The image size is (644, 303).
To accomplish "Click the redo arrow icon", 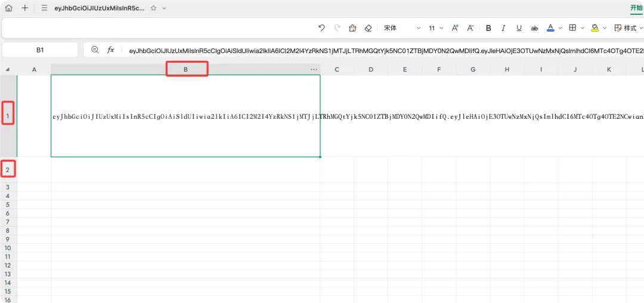I will pos(337,28).
